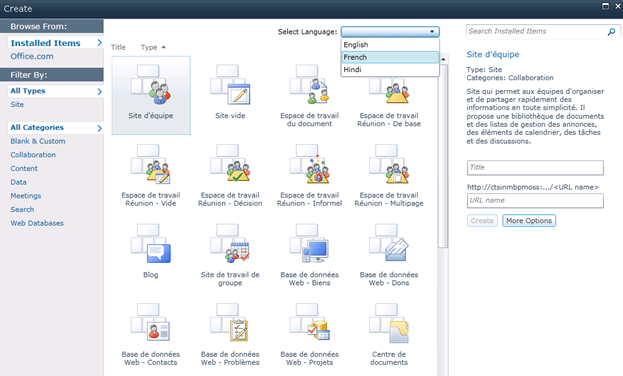Select the Site d'équipe template icon
The width and height of the screenshot is (623, 376).
coord(151,85)
